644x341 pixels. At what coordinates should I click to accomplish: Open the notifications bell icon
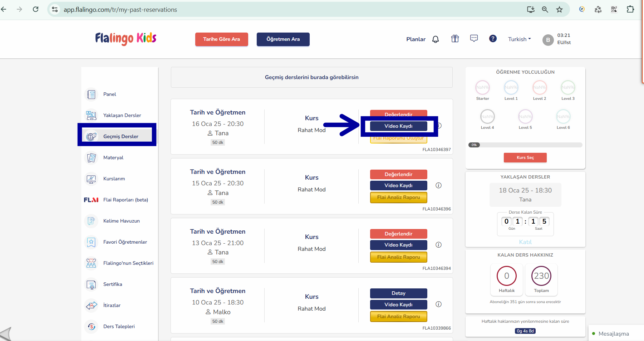click(435, 39)
